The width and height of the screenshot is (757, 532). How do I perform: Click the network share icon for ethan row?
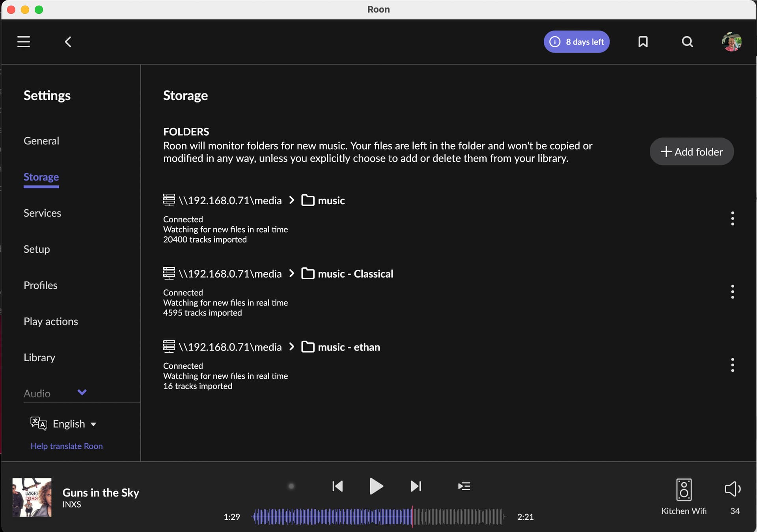(169, 347)
